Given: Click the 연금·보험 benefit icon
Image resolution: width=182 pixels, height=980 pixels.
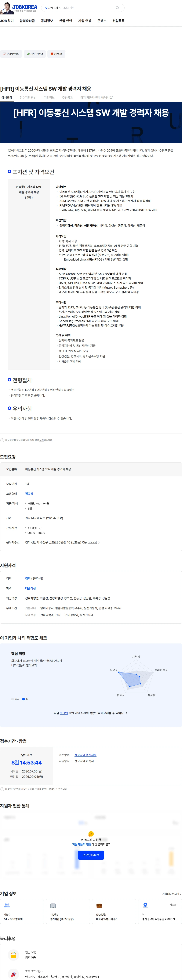Looking at the screenshot, I should (13, 955).
